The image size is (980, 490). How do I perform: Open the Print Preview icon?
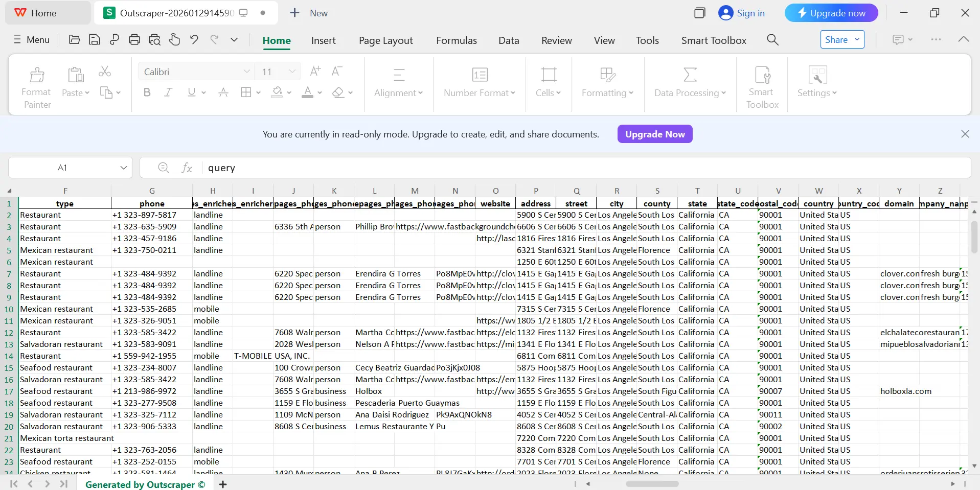pyautogui.click(x=154, y=39)
